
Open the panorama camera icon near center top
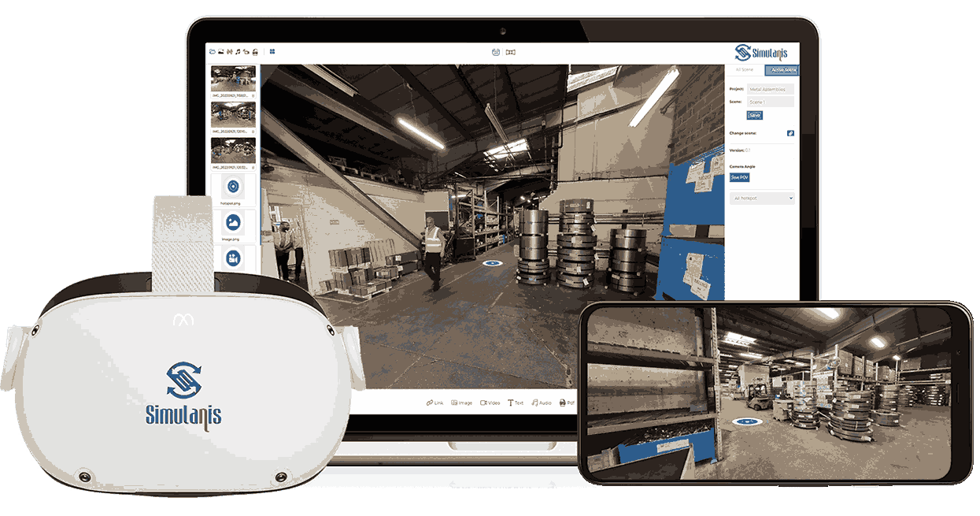pyautogui.click(x=496, y=50)
